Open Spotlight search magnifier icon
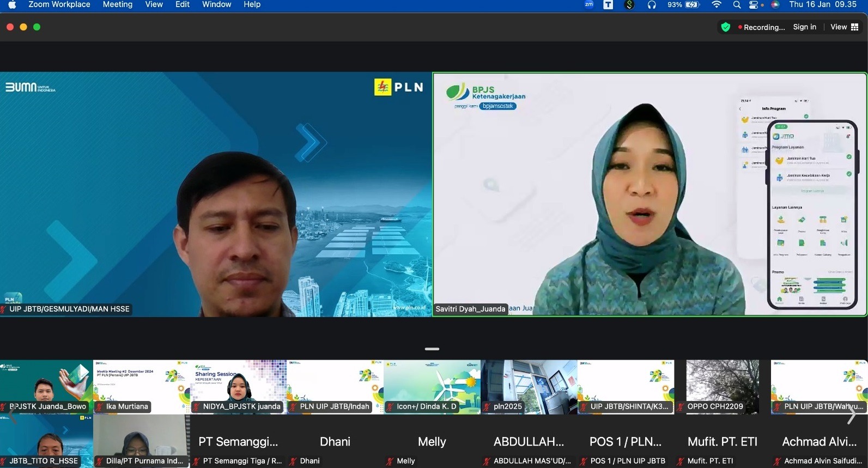This screenshot has width=868, height=468. [x=737, y=4]
